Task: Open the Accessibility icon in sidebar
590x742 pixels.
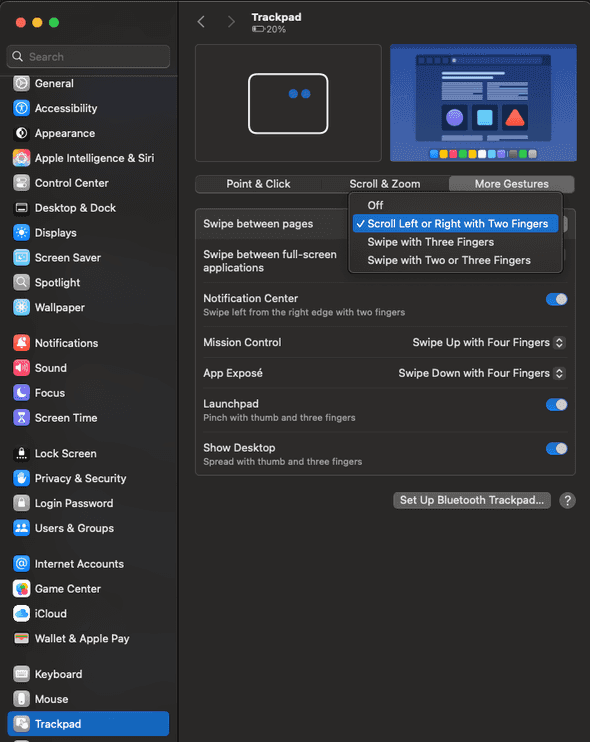Action: click(21, 108)
